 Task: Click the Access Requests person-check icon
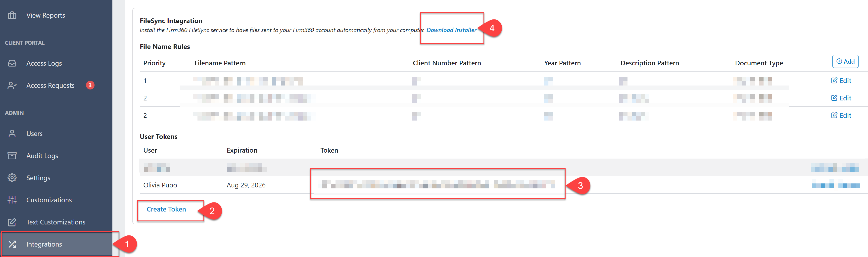(x=12, y=85)
